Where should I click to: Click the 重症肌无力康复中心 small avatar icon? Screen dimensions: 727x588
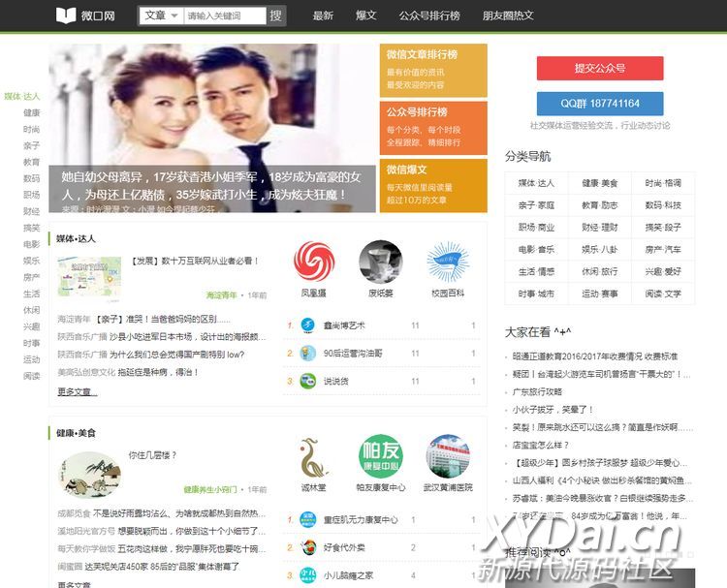pos(308,519)
